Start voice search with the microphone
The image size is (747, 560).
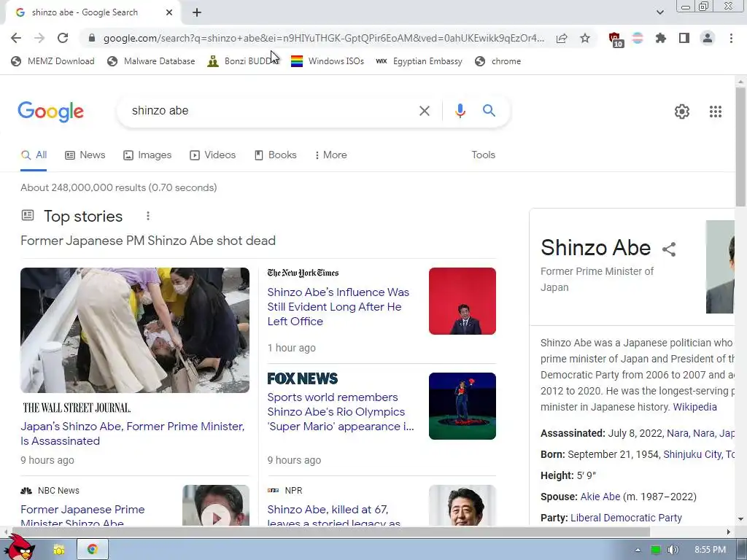[x=460, y=111]
